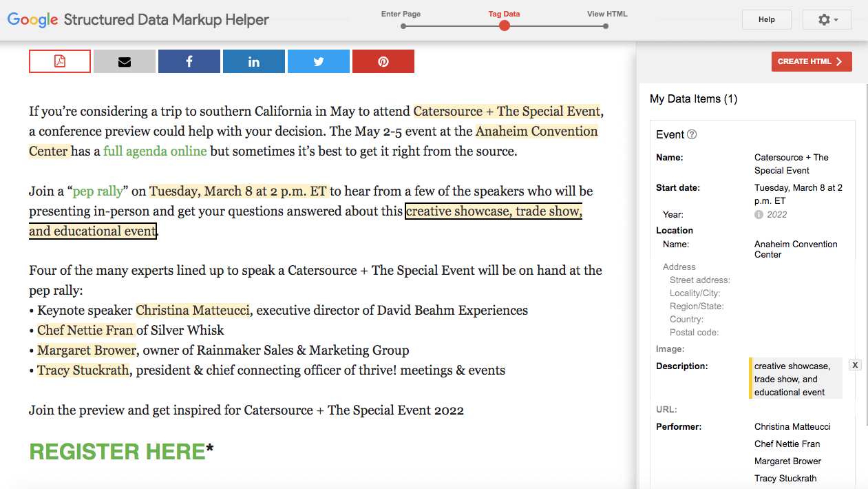Click the URL field label
Viewport: 868px width, 489px height.
point(667,410)
